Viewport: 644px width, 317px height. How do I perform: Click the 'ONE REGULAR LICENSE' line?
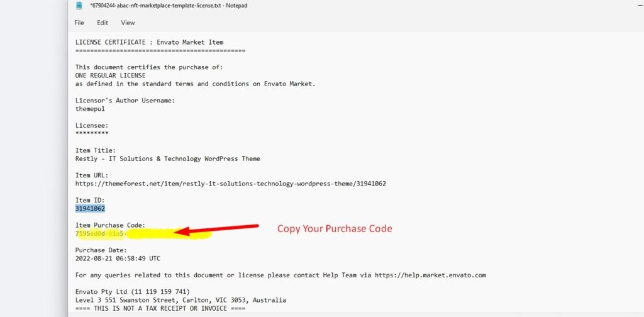[x=110, y=75]
